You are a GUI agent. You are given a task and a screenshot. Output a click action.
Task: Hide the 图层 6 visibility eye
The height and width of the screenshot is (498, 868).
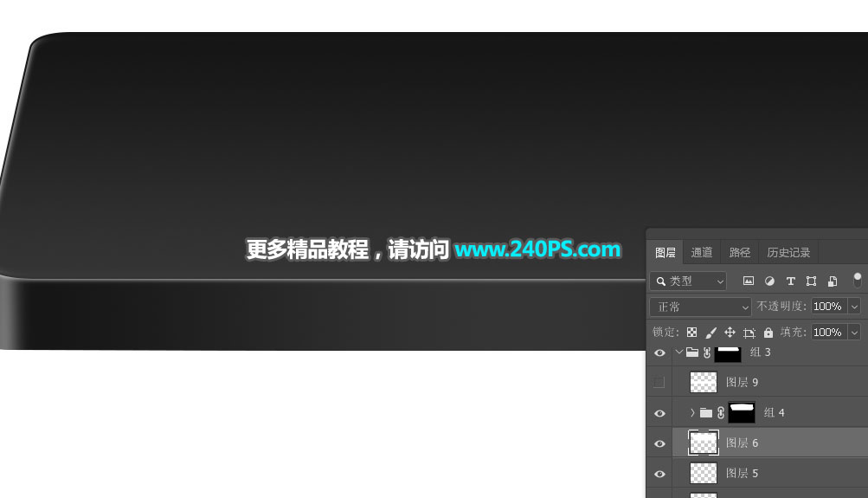[x=659, y=443]
